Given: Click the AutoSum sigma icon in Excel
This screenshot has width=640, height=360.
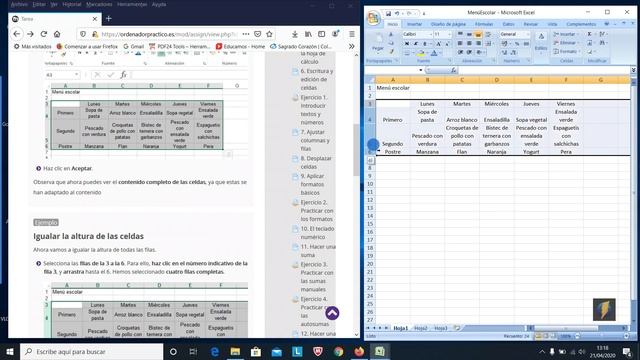Looking at the screenshot, I should (x=589, y=34).
